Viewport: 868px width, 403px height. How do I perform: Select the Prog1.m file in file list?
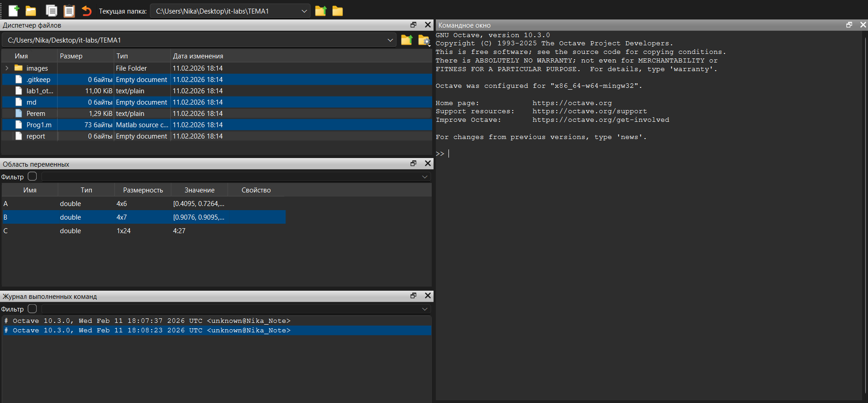click(39, 125)
